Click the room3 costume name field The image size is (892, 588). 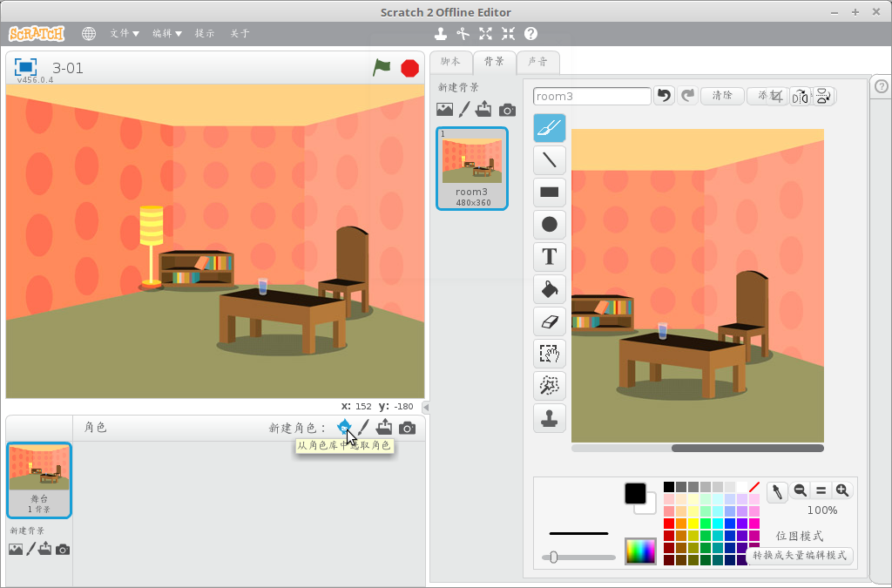(591, 96)
